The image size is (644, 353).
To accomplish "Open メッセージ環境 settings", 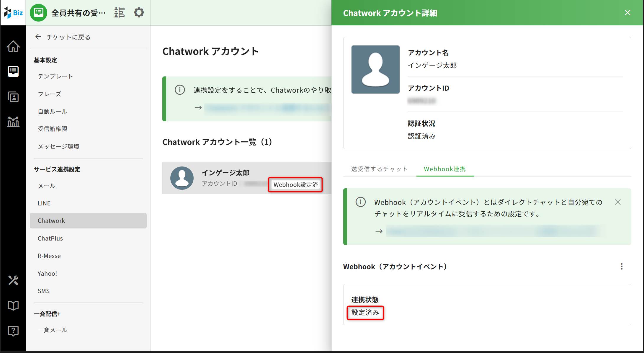I will (58, 147).
